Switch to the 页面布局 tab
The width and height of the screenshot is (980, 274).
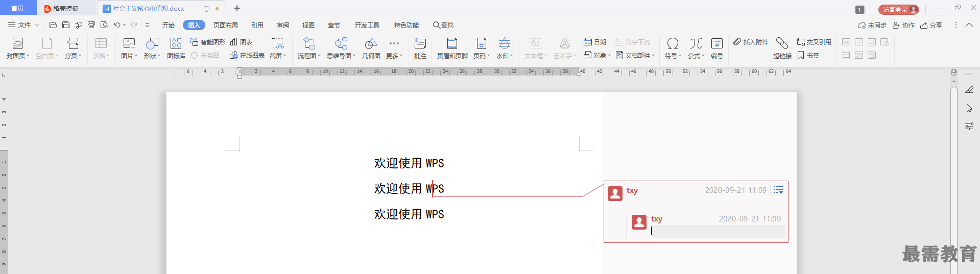click(226, 25)
